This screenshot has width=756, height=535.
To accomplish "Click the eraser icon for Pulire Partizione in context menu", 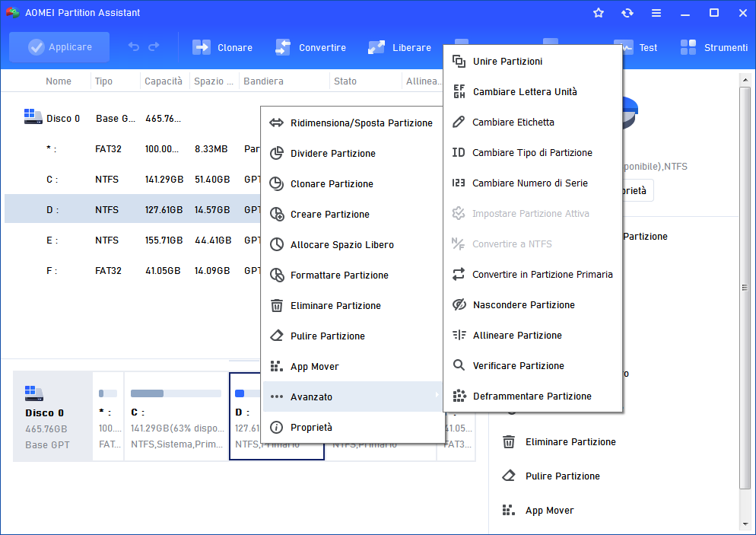I will point(277,336).
